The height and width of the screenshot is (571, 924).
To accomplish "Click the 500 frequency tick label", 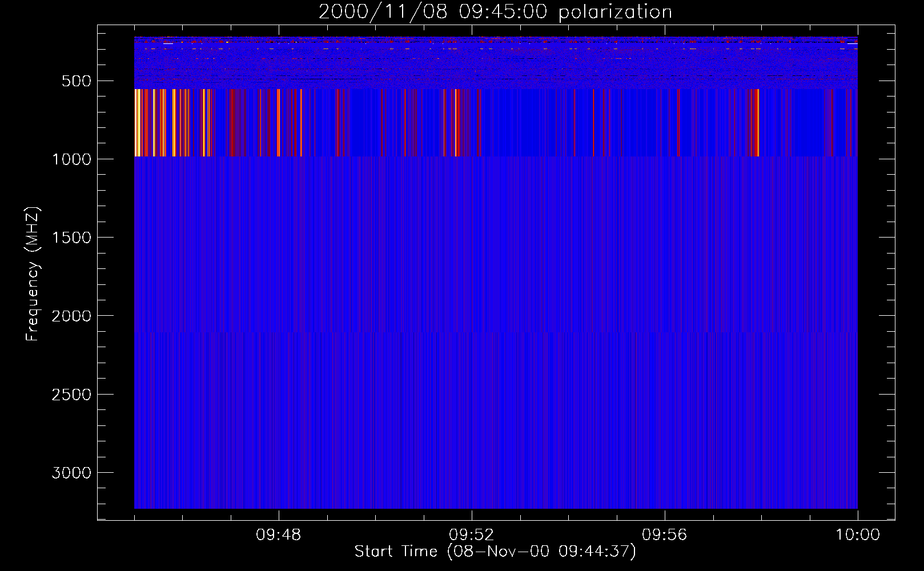I will click(x=77, y=81).
